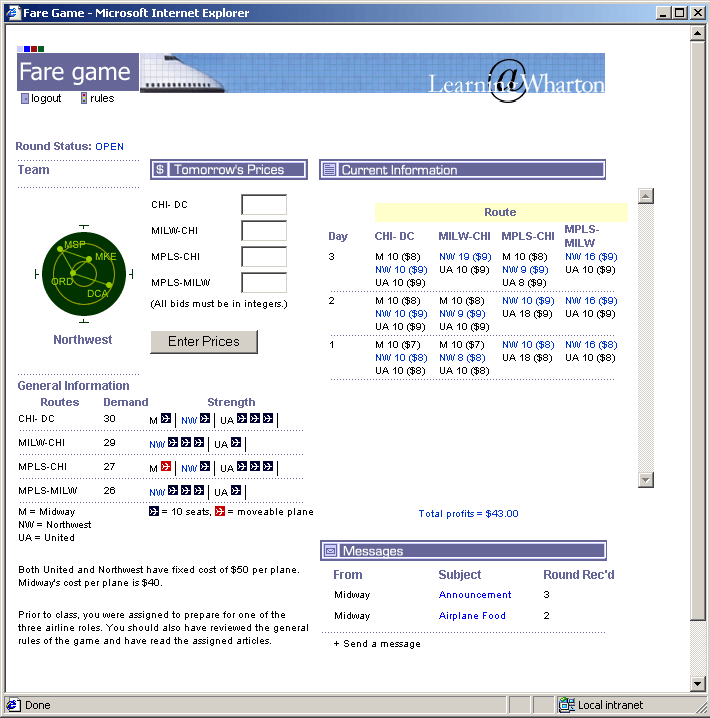Image resolution: width=710 pixels, height=718 pixels.
Task: Click browser page scroll down arrow
Action: (697, 684)
